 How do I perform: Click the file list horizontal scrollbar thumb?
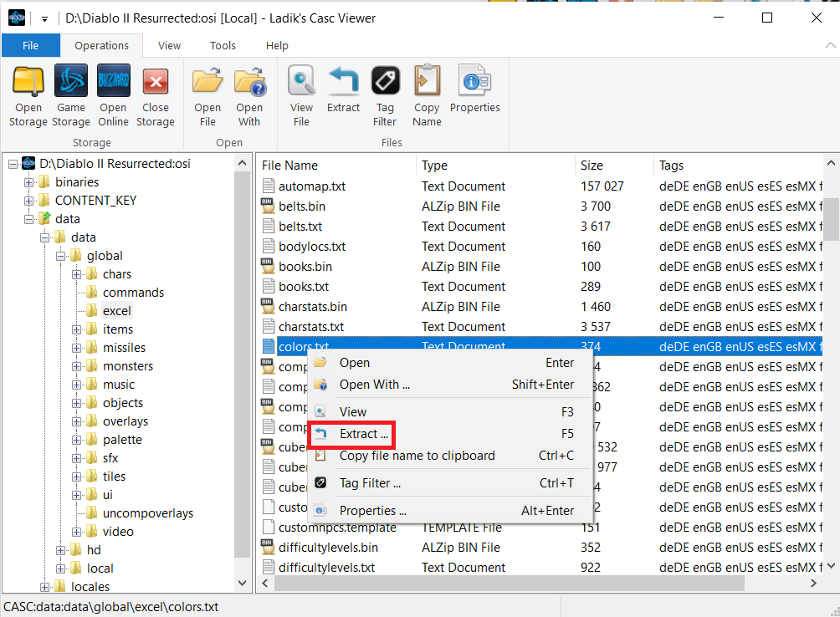[510, 584]
